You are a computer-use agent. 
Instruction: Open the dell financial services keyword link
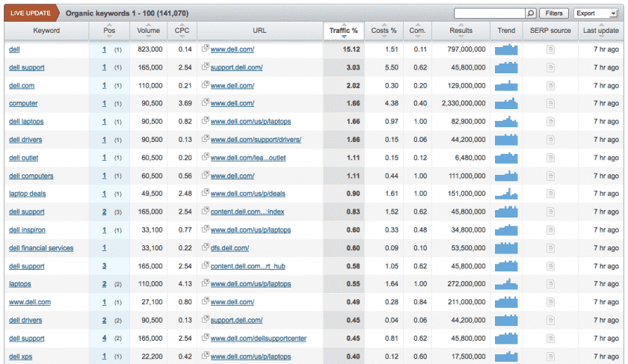click(41, 248)
